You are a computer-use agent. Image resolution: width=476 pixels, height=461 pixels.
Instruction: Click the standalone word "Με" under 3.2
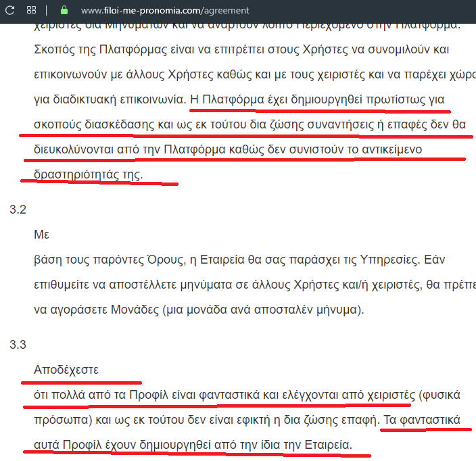41,235
